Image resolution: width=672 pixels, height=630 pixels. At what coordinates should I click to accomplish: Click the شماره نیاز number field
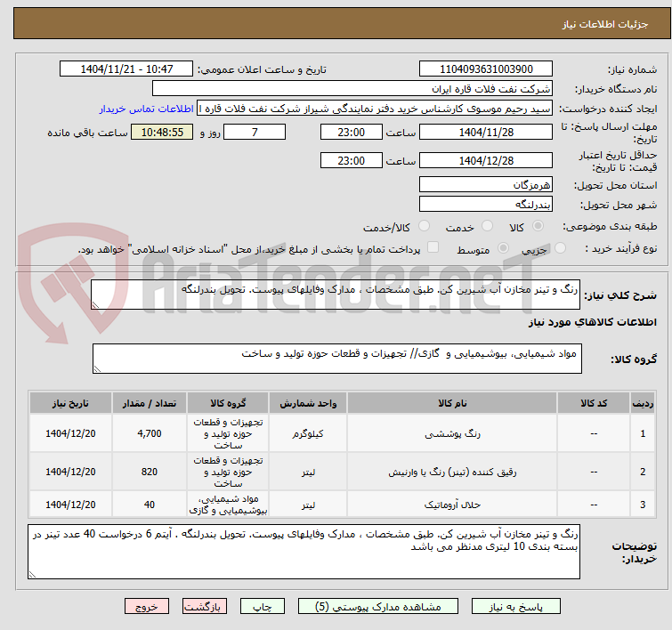click(486, 69)
